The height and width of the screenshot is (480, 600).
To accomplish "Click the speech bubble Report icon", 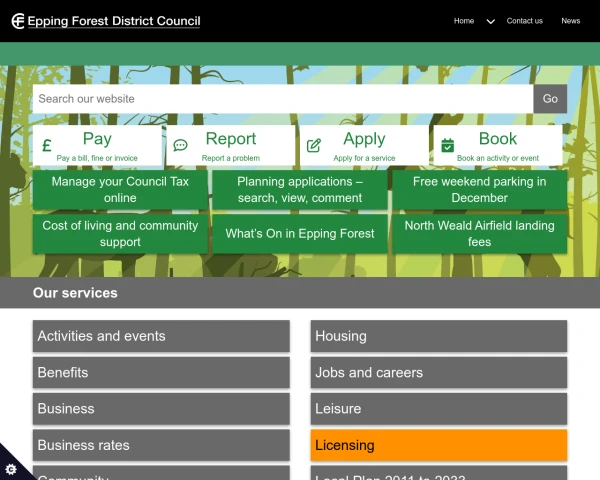I will click(x=180, y=146).
